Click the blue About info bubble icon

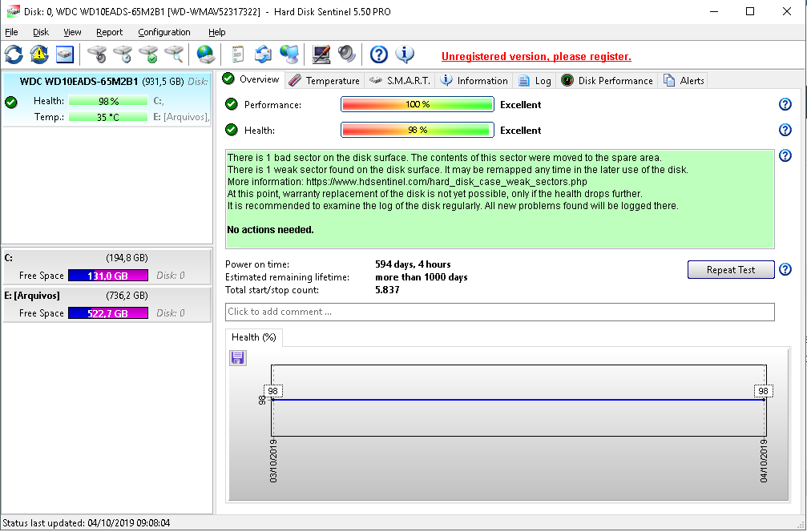click(405, 54)
